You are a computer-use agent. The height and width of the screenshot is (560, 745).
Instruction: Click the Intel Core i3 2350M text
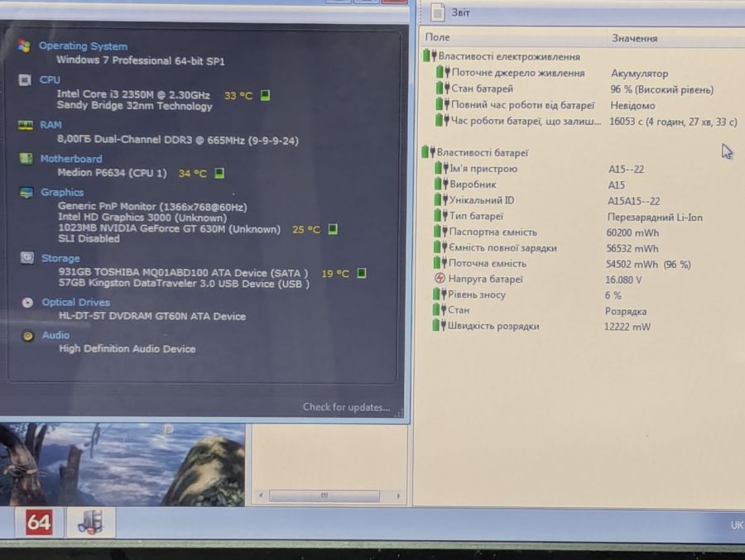click(133, 94)
